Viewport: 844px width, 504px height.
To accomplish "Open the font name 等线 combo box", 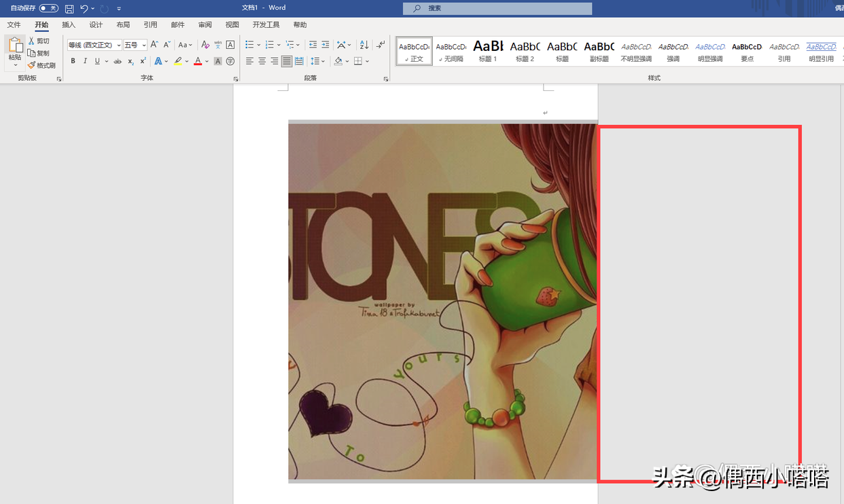I will tap(94, 45).
